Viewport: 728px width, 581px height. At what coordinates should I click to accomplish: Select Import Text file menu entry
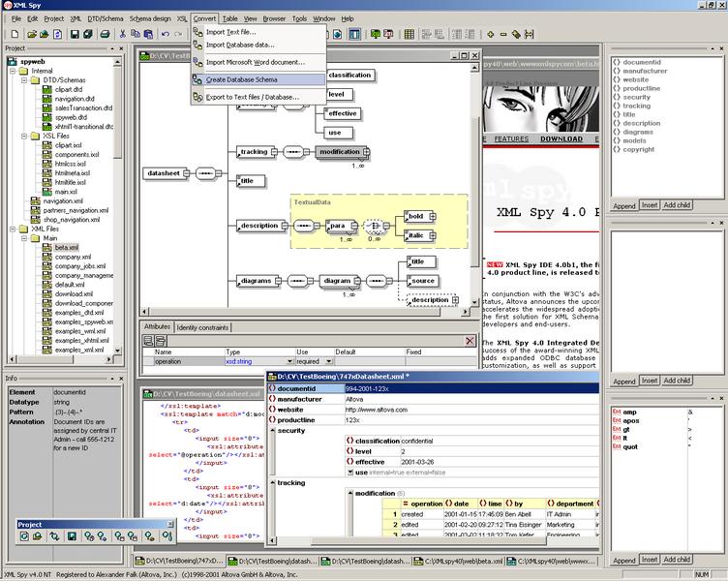258,32
